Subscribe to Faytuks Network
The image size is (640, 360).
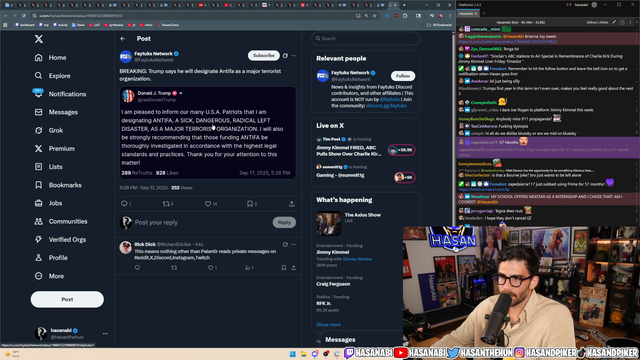click(264, 56)
